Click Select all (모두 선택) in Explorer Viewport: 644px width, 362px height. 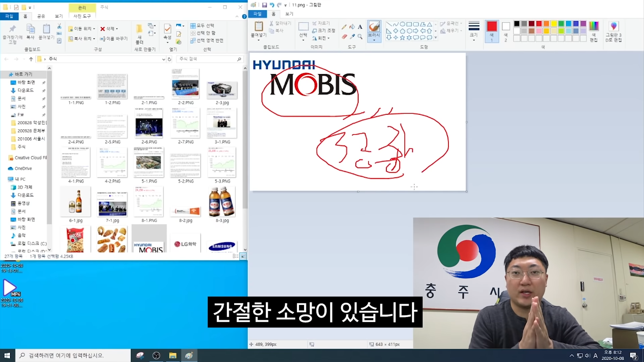[202, 26]
